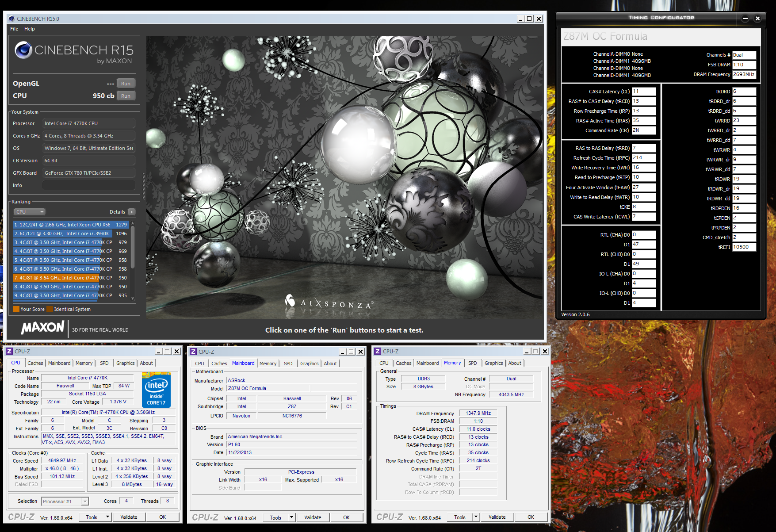Open the File menu in Cinebench
This screenshot has height=532, width=776.
tap(14, 29)
